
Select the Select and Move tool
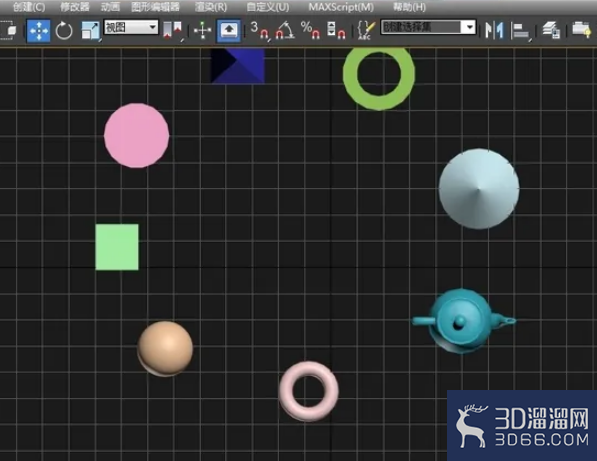(38, 30)
